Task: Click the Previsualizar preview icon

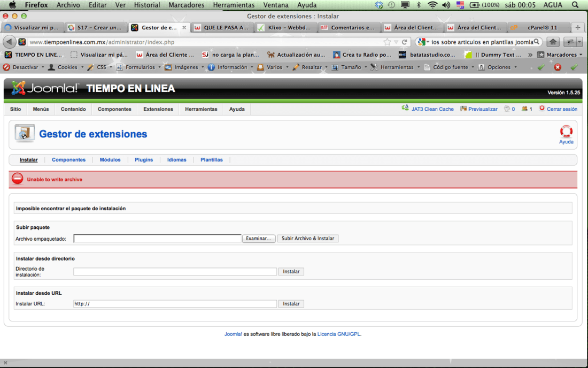Action: coord(463,109)
